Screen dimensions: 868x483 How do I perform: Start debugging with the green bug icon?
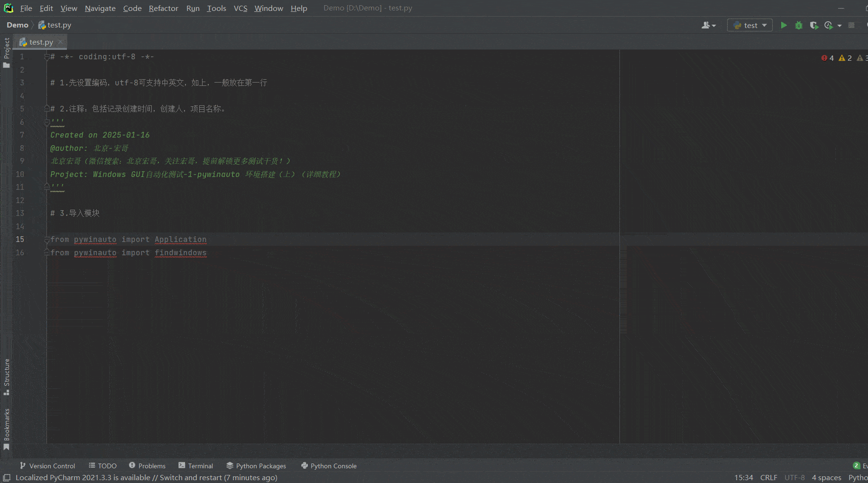[799, 25]
